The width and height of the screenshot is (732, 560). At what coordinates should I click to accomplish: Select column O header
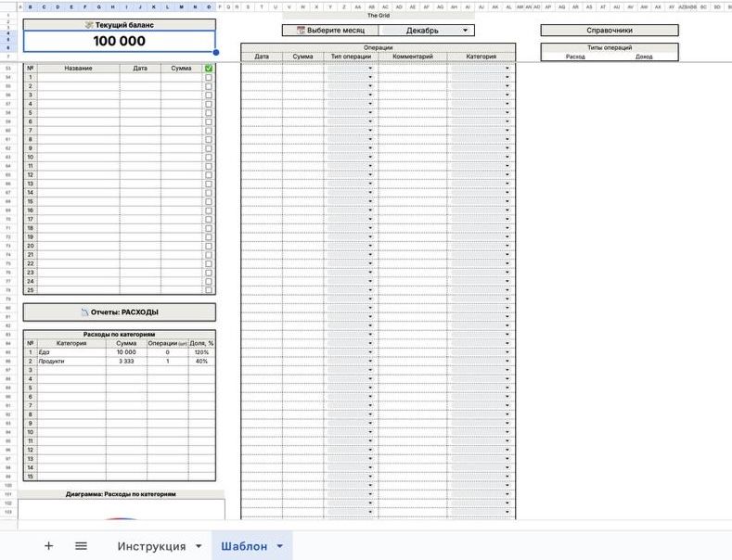point(208,7)
